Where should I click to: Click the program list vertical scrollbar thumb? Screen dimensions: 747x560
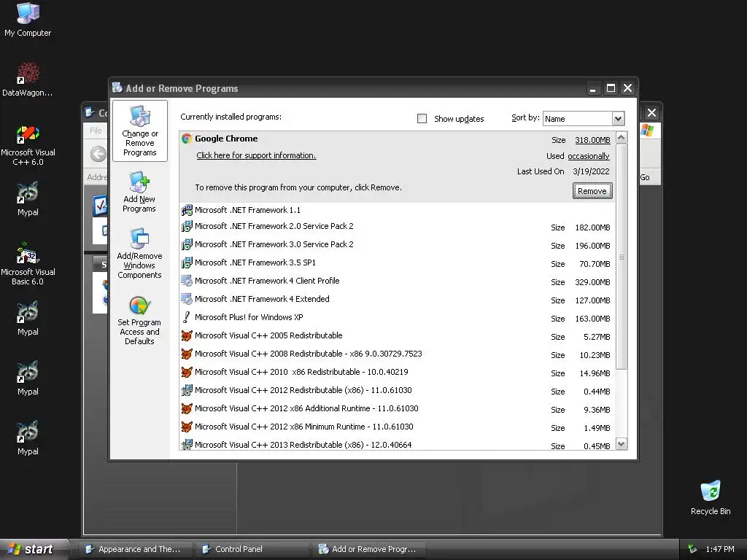[622, 257]
